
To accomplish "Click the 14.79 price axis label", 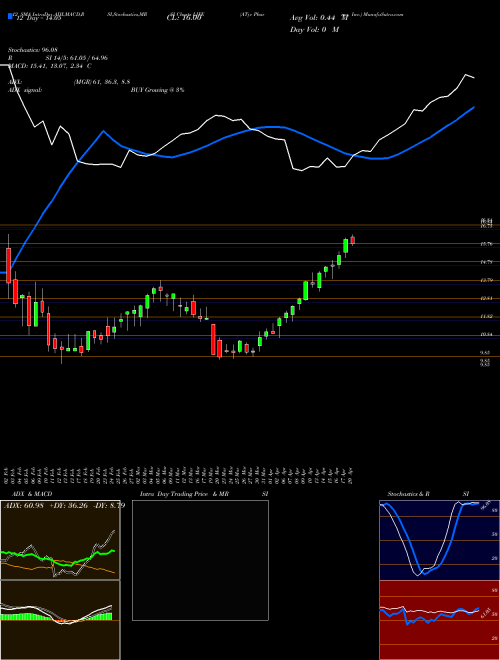I will pyautogui.click(x=486, y=262).
